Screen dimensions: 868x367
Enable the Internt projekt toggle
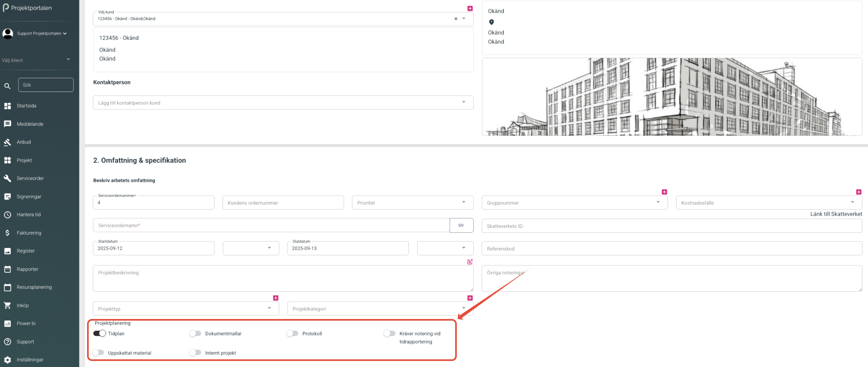pyautogui.click(x=195, y=353)
